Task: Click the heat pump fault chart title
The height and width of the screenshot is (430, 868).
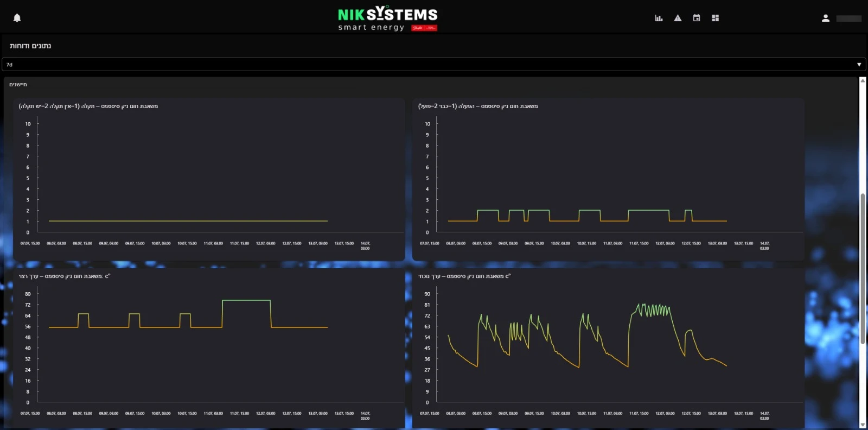Action: [x=88, y=106]
